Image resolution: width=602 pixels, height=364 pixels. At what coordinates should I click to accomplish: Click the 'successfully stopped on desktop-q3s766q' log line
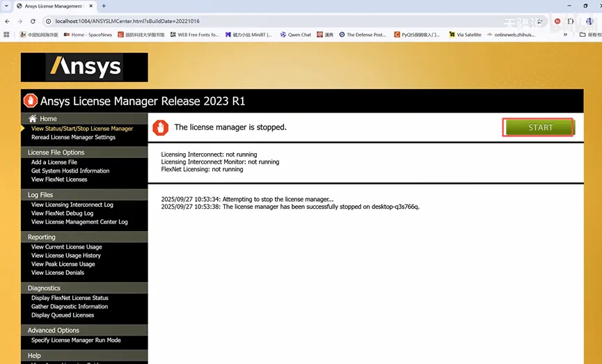point(290,207)
